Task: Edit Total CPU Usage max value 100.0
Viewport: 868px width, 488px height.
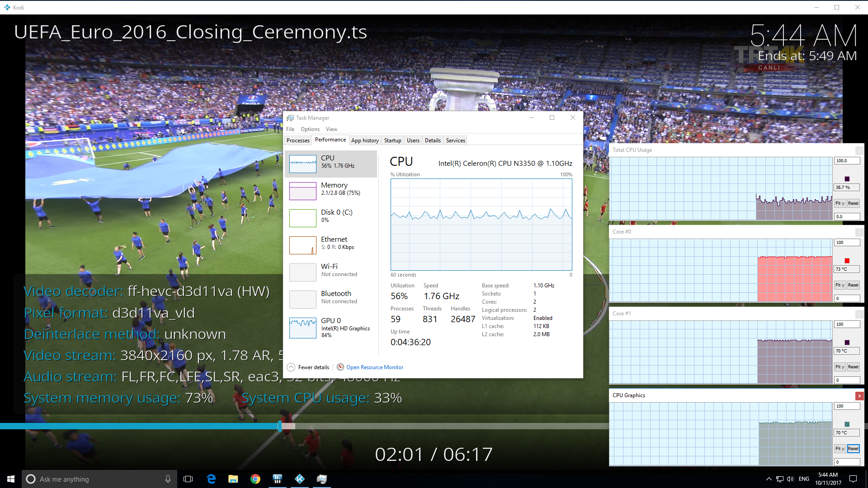Action: point(847,161)
